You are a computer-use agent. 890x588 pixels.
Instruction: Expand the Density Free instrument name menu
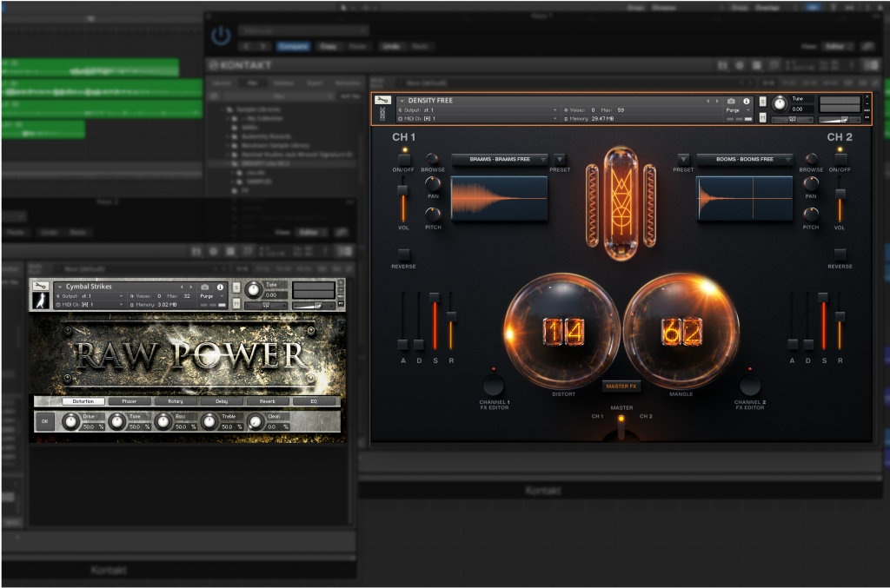[x=402, y=101]
